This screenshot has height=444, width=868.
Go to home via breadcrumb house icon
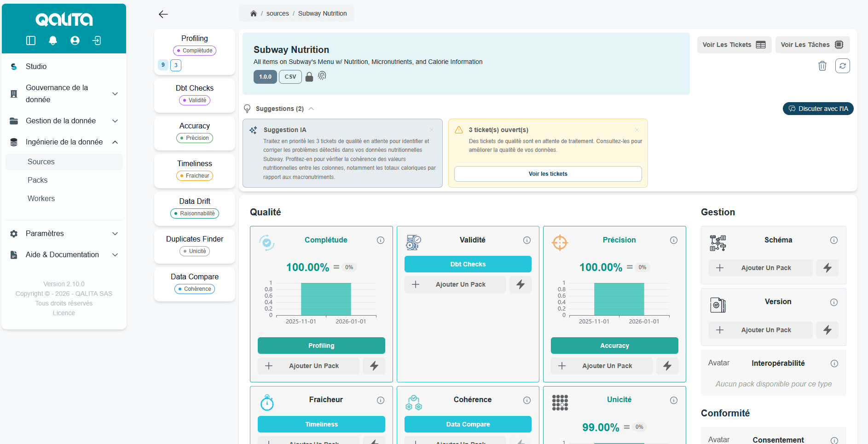253,13
